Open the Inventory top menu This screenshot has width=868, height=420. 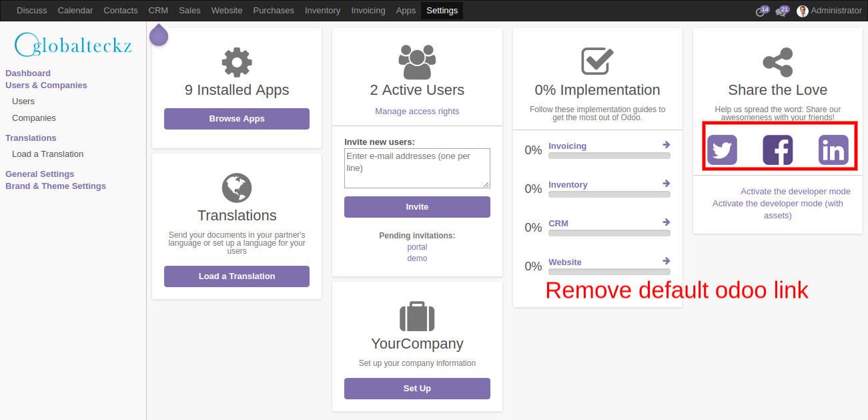click(x=322, y=11)
